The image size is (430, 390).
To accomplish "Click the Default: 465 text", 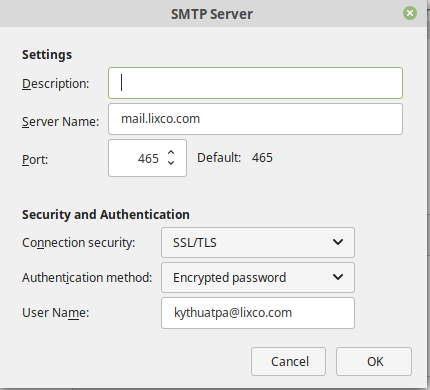I will [235, 158].
